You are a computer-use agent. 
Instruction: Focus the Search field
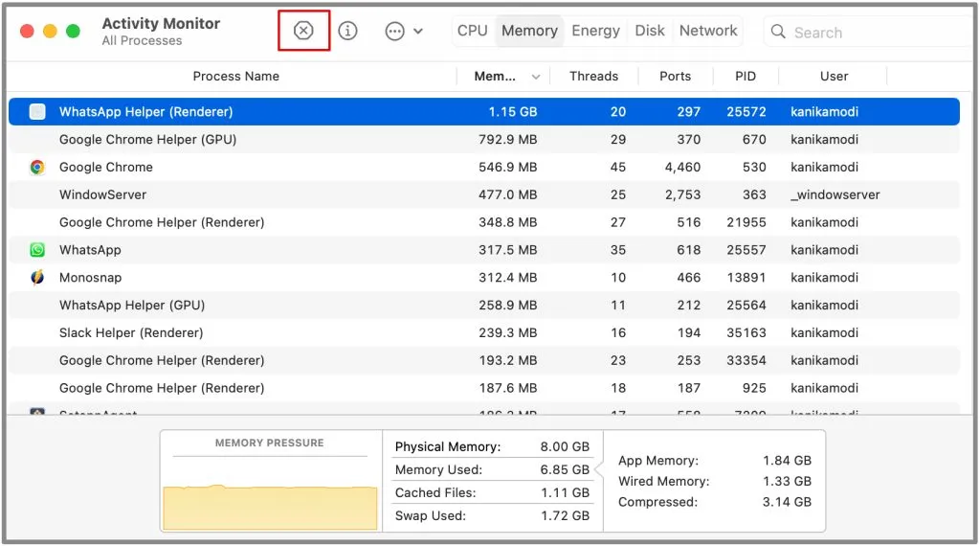(869, 32)
